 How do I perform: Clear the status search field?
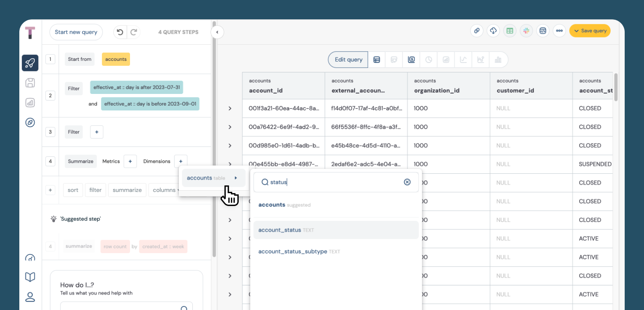click(x=407, y=182)
